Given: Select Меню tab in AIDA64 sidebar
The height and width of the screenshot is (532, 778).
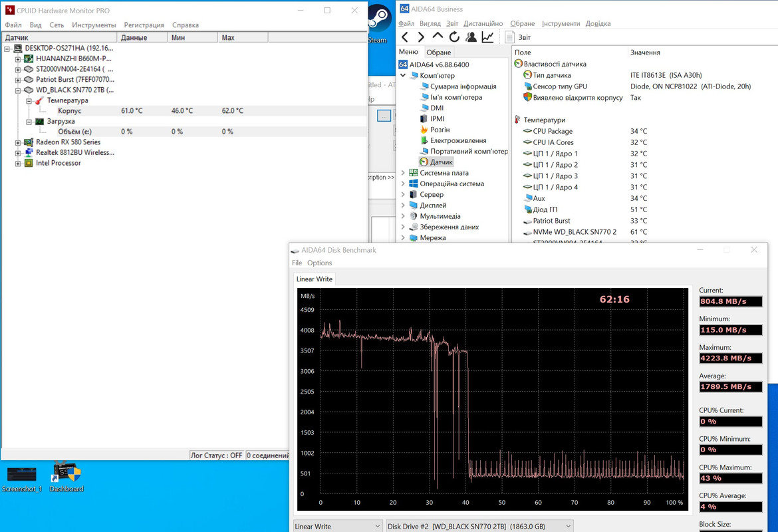Looking at the screenshot, I should (408, 52).
